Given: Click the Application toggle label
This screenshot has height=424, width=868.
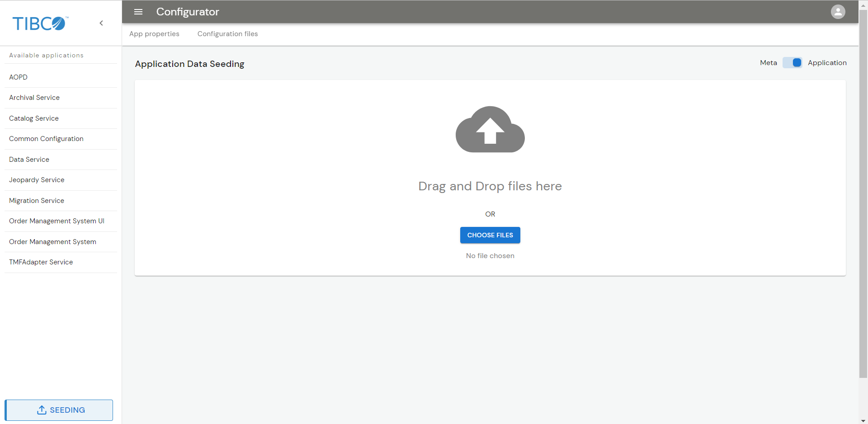Looking at the screenshot, I should pos(827,63).
